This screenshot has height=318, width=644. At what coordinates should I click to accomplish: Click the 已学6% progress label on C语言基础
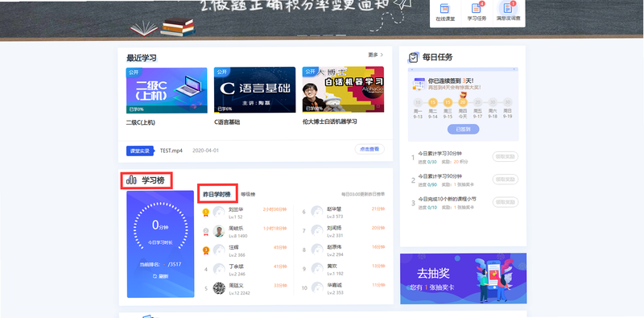tap(225, 109)
